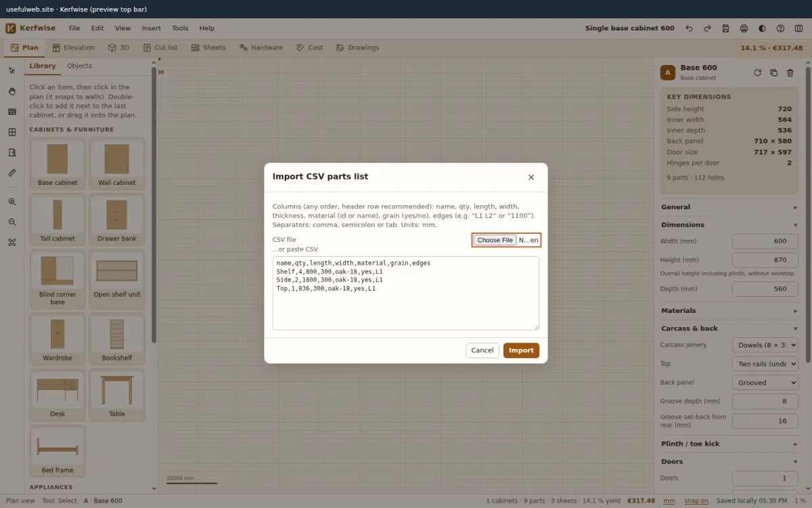Pick the Door tool icon
Image resolution: width=812 pixels, height=508 pixels.
tap(12, 152)
